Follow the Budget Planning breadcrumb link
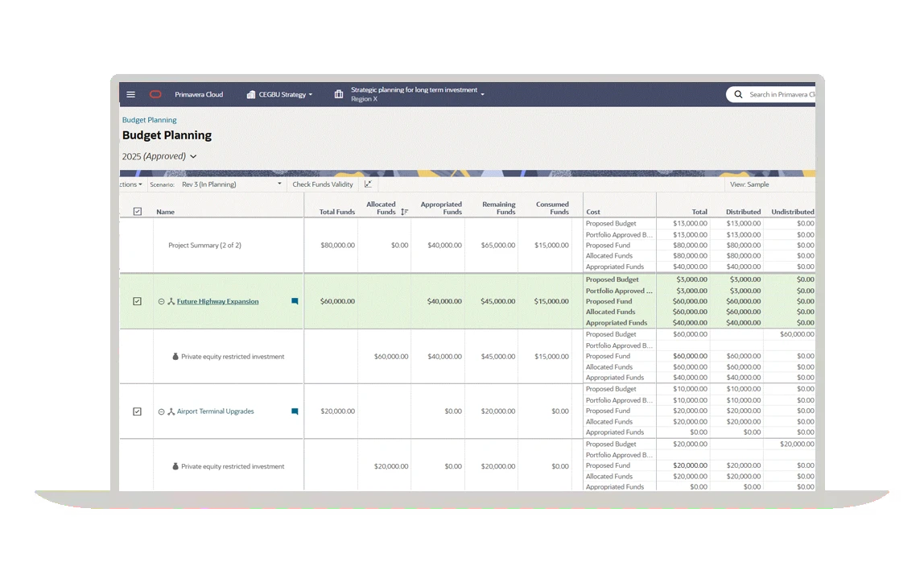Image resolution: width=924 pixels, height=583 pixels. coord(149,119)
